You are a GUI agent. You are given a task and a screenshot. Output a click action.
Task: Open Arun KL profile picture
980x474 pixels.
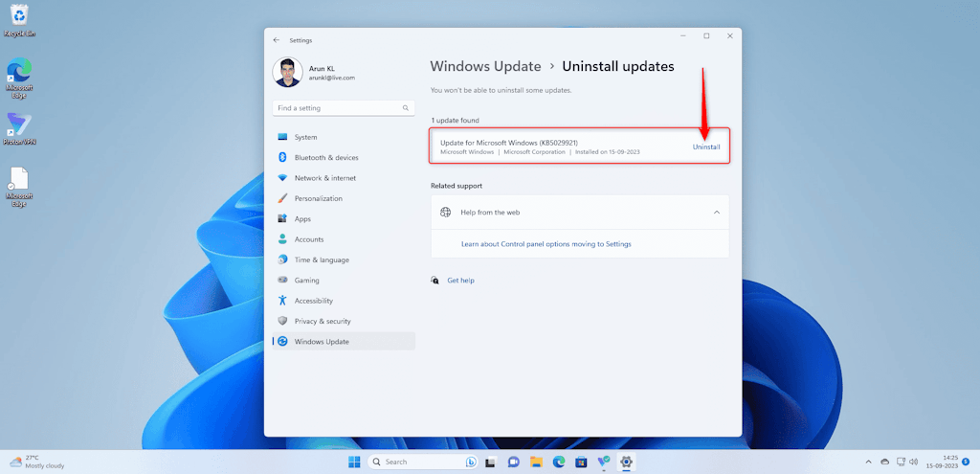[x=287, y=73]
